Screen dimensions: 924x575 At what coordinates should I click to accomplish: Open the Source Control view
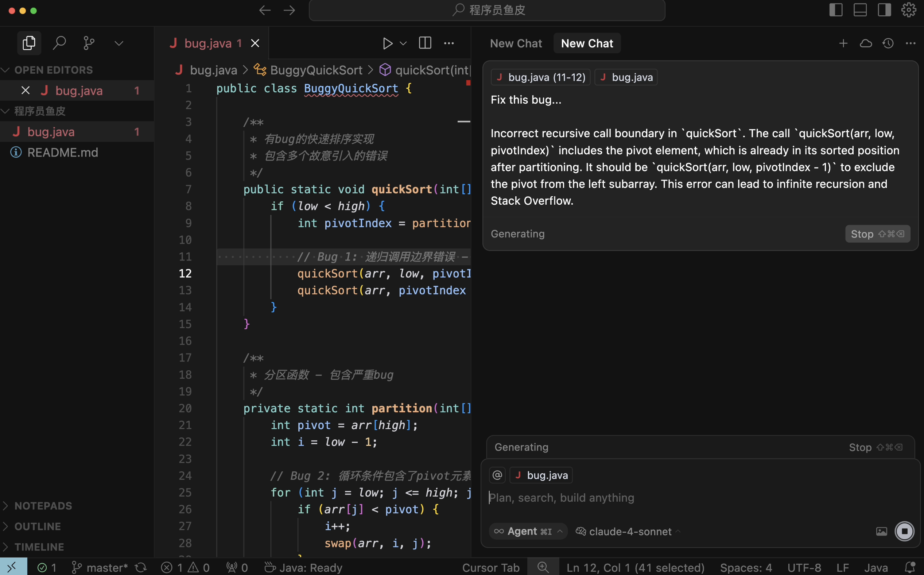tap(89, 43)
